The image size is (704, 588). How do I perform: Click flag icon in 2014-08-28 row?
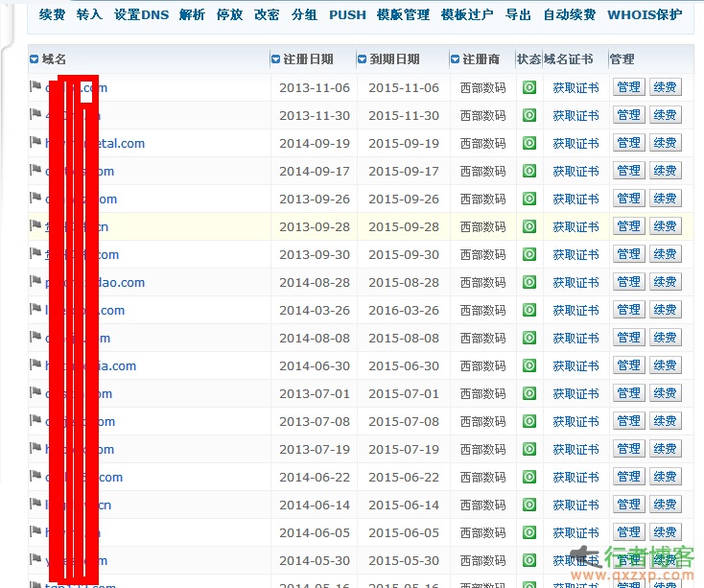(35, 280)
